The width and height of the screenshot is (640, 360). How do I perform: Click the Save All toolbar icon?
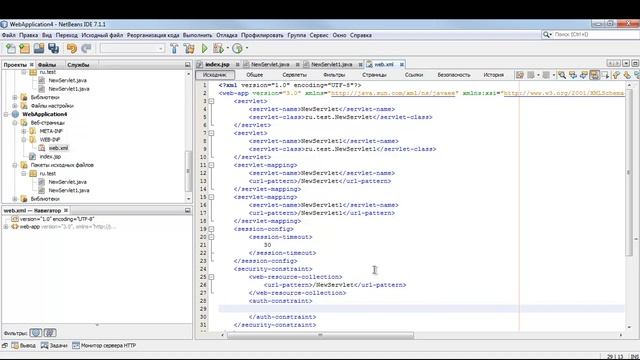click(53, 49)
